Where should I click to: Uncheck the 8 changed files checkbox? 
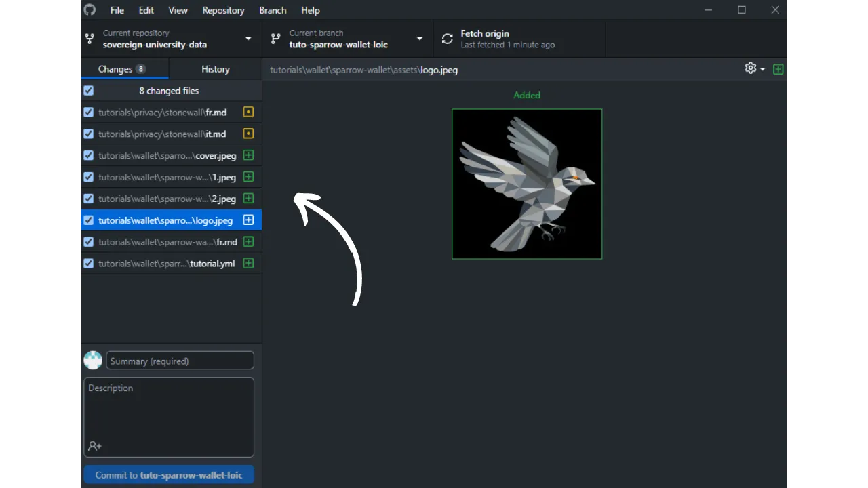tap(89, 91)
